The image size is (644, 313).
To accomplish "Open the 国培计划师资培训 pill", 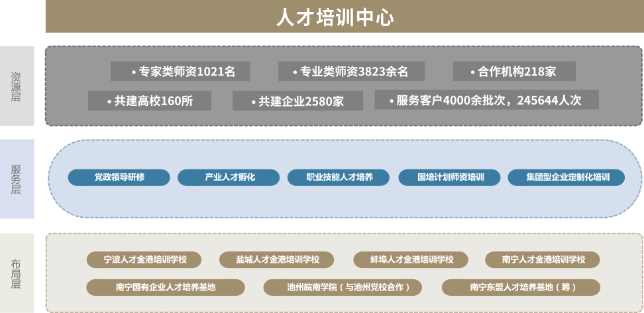I will point(449,177).
